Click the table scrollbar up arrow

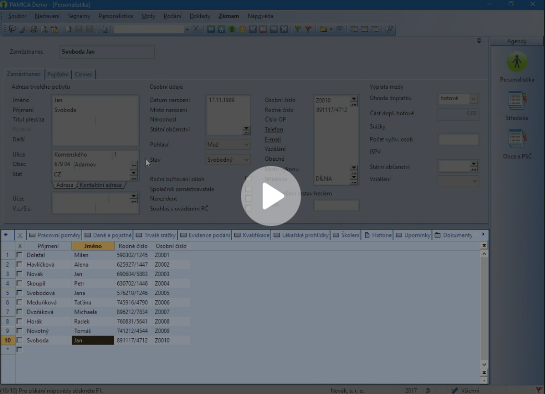coord(484,254)
